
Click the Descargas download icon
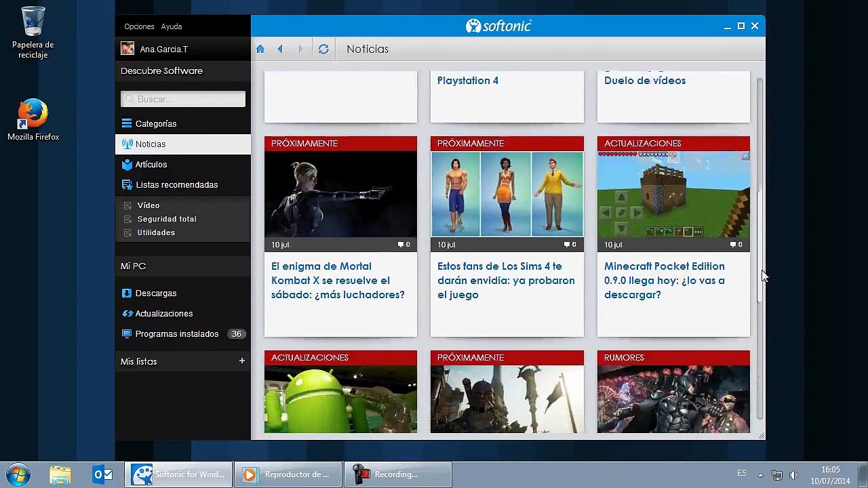(x=127, y=293)
